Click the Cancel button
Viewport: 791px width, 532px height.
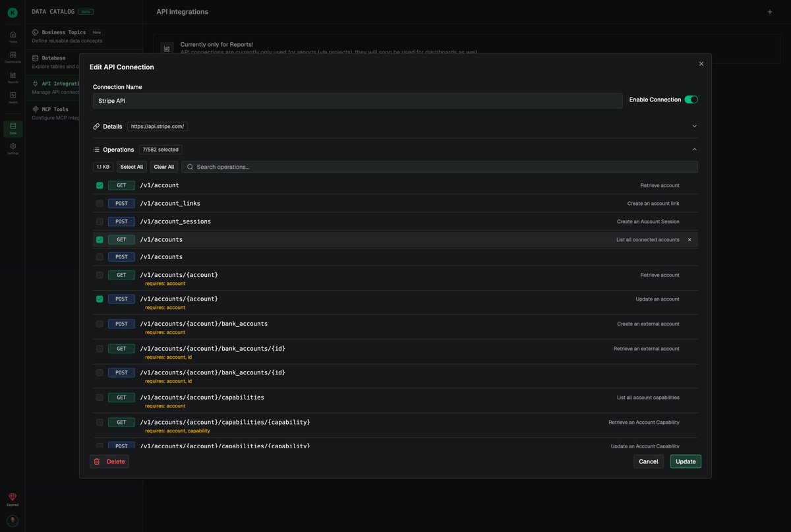[649, 461]
